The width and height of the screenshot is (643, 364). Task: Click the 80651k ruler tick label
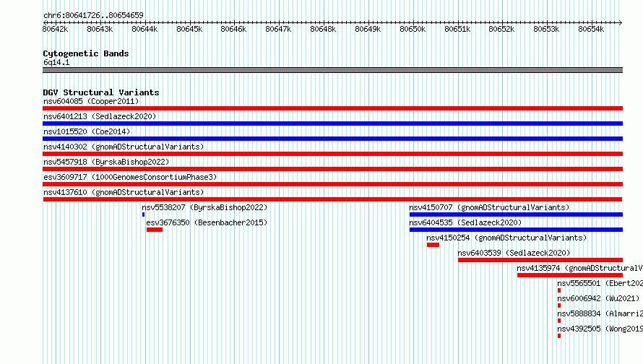457,29
